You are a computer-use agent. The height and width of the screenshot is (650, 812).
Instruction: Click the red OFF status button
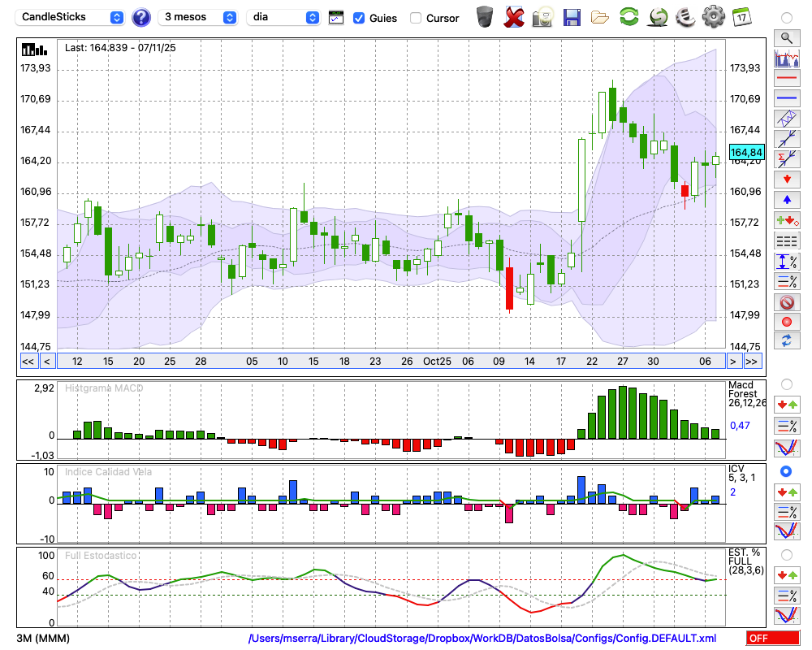(772, 639)
